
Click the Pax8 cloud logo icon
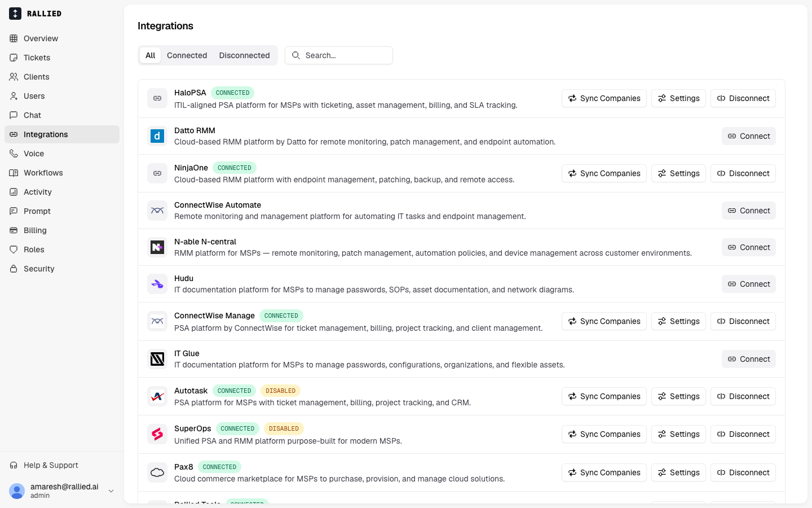[x=157, y=472]
